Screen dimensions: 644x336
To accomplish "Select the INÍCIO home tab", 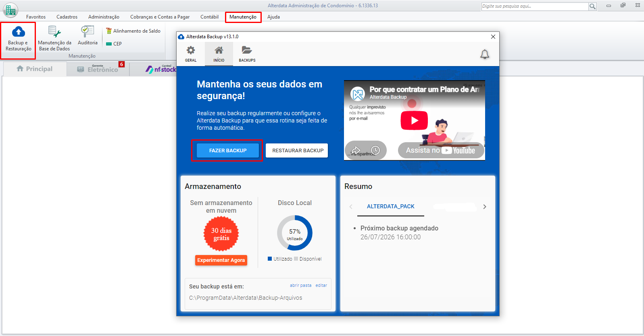I will coord(219,54).
